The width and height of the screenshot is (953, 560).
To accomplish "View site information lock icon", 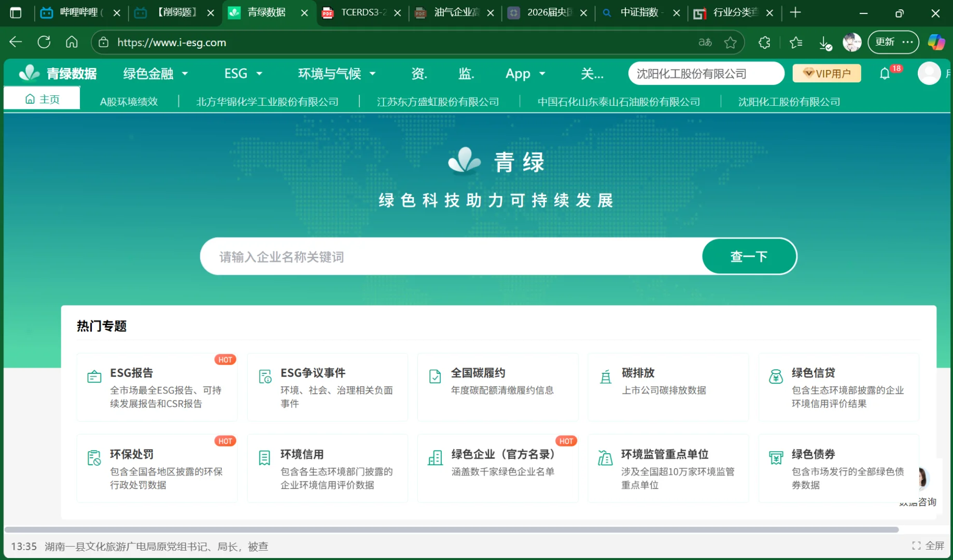I will 104,43.
